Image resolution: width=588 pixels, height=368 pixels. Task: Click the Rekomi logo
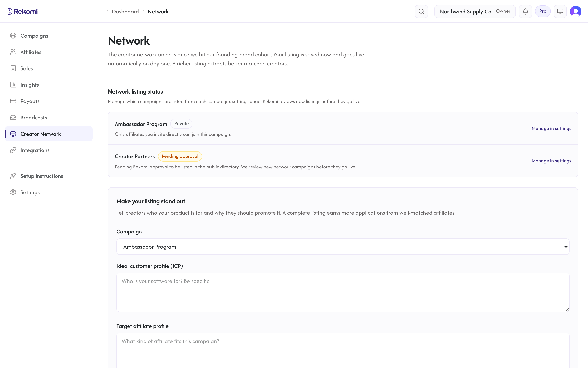22,11
